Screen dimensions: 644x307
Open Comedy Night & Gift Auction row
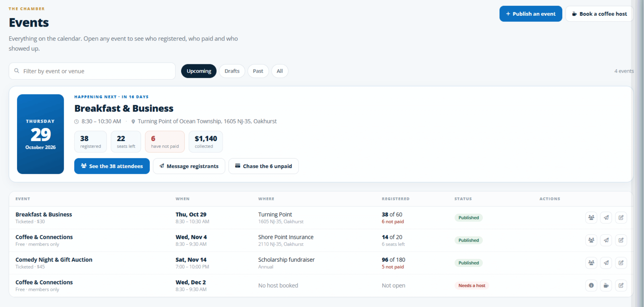tap(321, 263)
